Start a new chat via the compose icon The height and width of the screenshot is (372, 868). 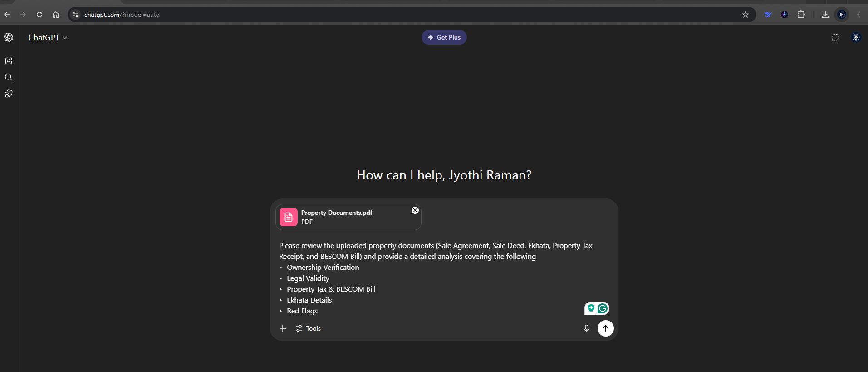(9, 61)
